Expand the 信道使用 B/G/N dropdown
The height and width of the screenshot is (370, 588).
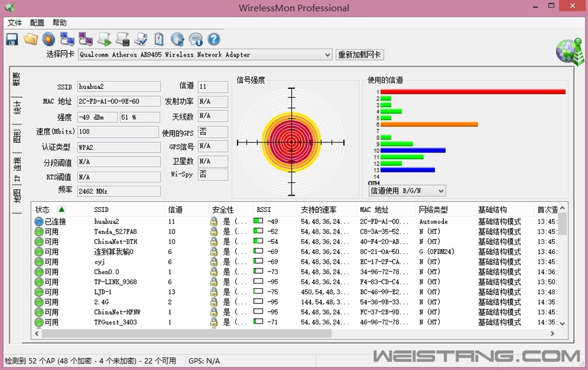(x=407, y=191)
